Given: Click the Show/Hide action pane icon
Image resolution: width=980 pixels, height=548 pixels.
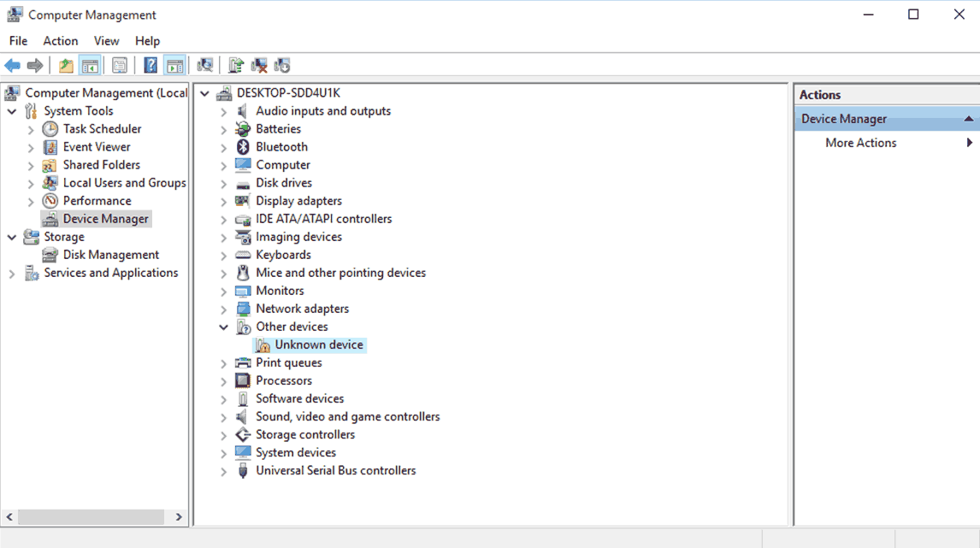Looking at the screenshot, I should point(176,65).
